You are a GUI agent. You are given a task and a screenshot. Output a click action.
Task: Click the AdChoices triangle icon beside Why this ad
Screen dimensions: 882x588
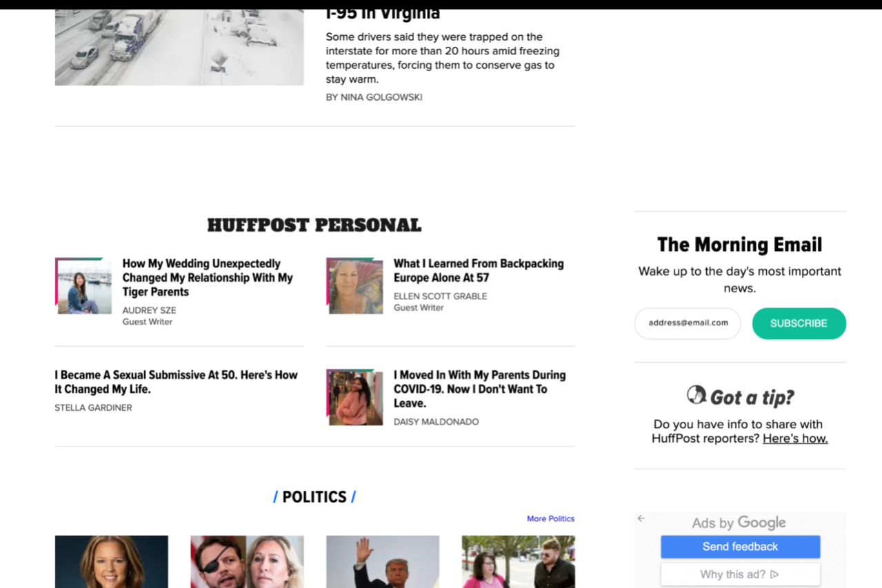[x=774, y=574]
